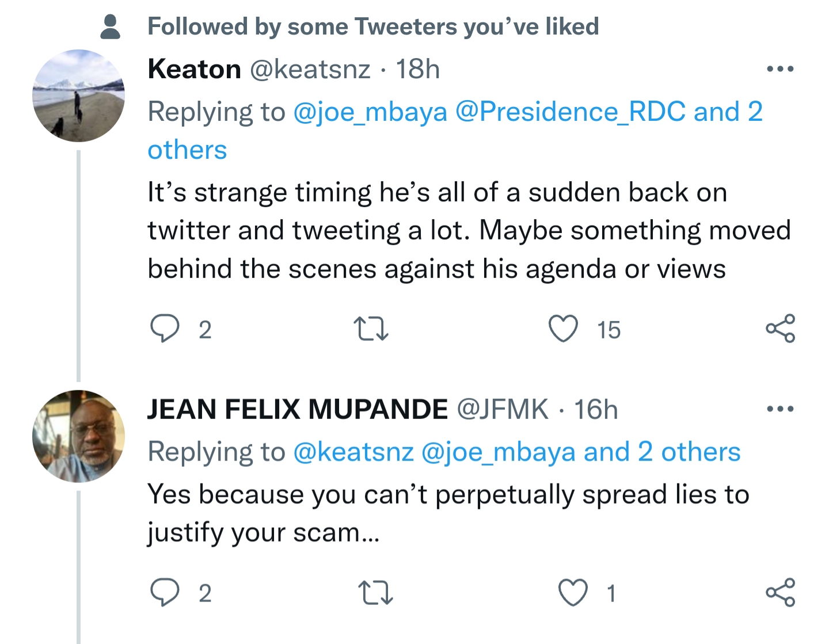Open the @Presidence_RDC profile link
The width and height of the screenshot is (829, 644).
tap(571, 112)
